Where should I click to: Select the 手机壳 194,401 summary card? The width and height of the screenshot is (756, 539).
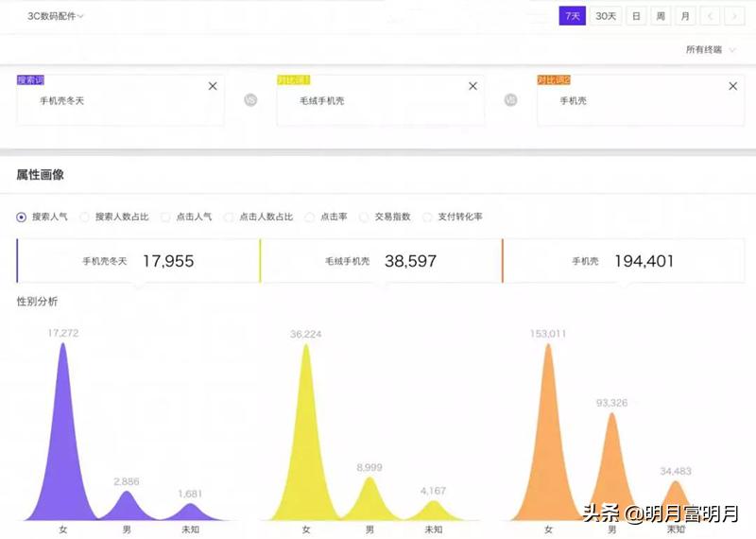tap(623, 261)
